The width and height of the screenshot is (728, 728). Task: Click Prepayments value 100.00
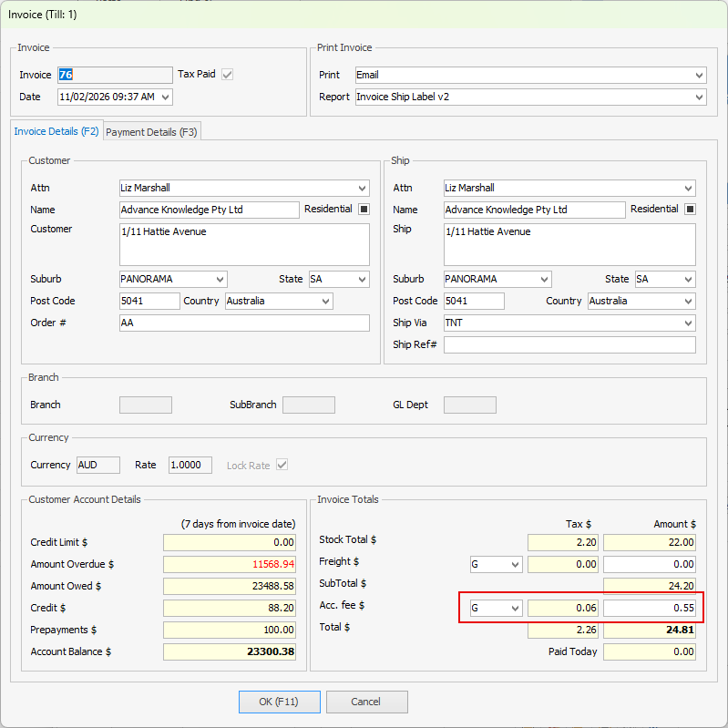click(230, 630)
